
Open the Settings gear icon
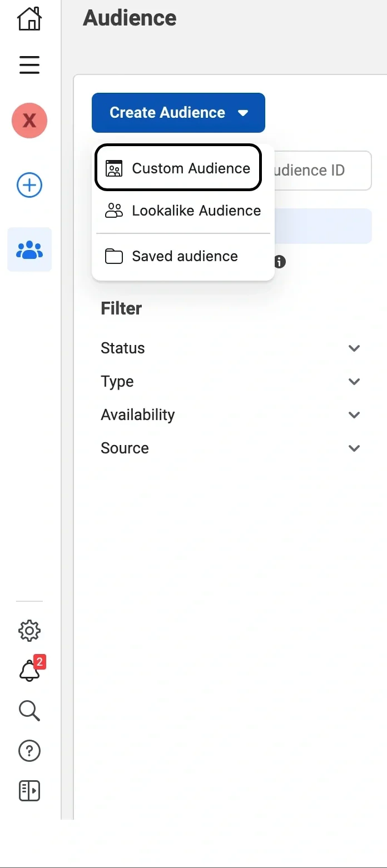(29, 630)
